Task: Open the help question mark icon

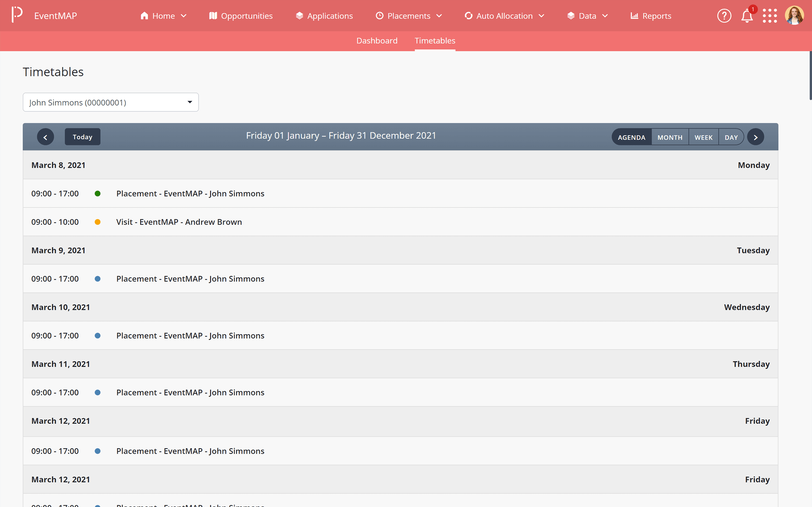Action: coord(724,16)
